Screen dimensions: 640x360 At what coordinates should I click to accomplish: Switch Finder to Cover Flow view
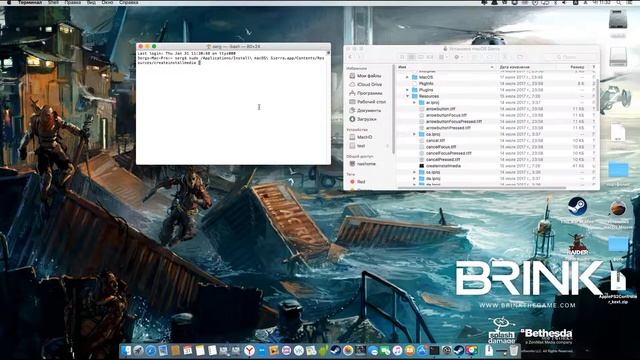[x=430, y=57]
